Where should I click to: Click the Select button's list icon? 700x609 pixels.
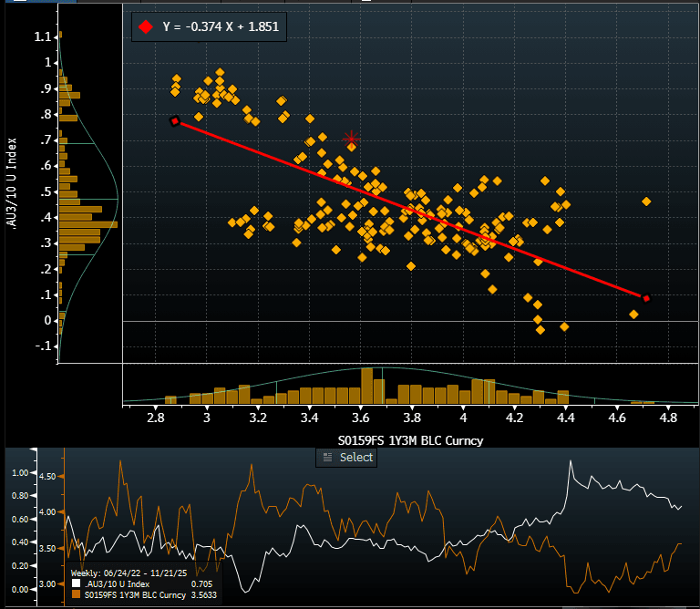[x=328, y=457]
